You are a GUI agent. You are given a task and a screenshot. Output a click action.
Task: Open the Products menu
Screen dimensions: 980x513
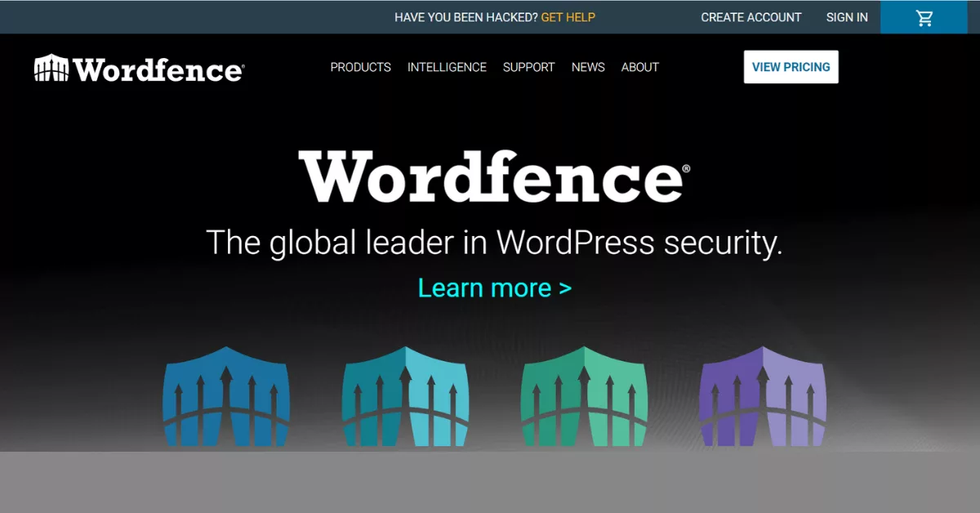pyautogui.click(x=360, y=67)
